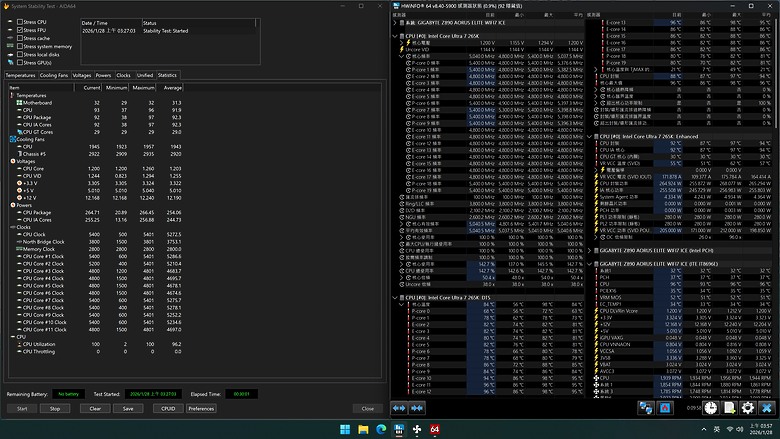Collapse CPU [#0] Intel Core Ultra 7 265K Enhanced node
Image resolution: width=780 pixels, height=439 pixels.
click(589, 136)
